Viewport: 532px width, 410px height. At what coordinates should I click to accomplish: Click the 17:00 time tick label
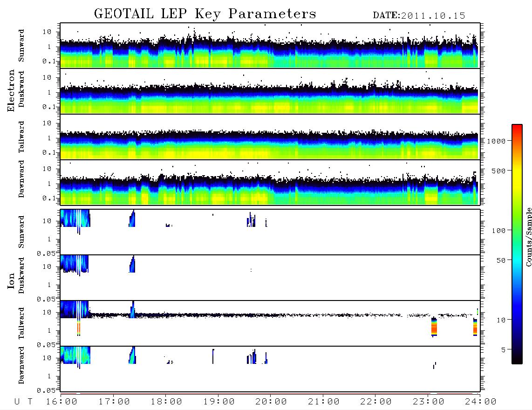click(x=114, y=402)
